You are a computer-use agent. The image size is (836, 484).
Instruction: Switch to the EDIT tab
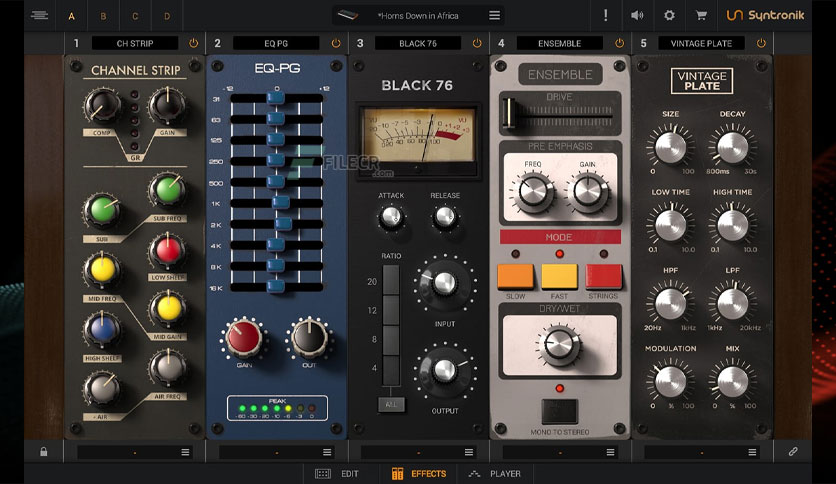pos(337,473)
